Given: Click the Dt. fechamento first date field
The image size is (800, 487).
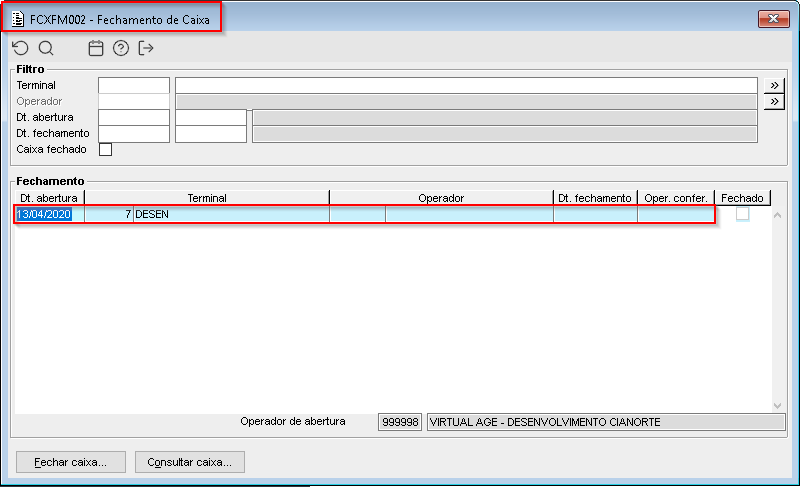Looking at the screenshot, I should coord(134,134).
